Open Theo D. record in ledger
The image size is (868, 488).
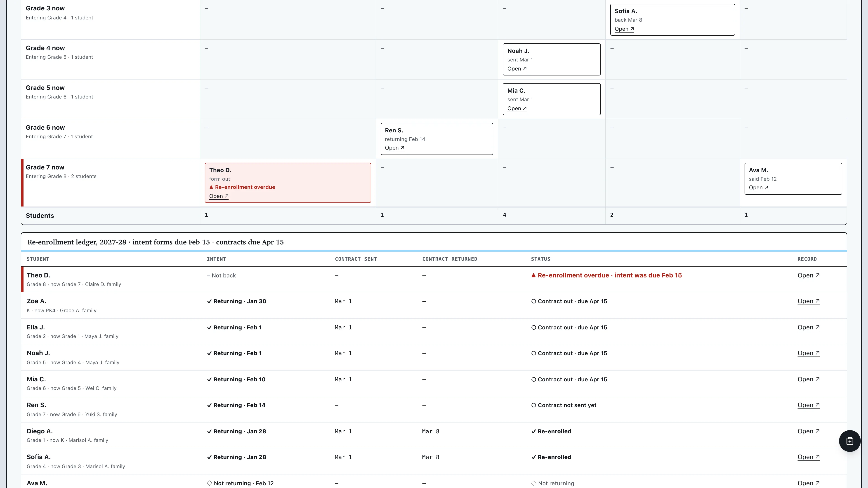pos(808,275)
